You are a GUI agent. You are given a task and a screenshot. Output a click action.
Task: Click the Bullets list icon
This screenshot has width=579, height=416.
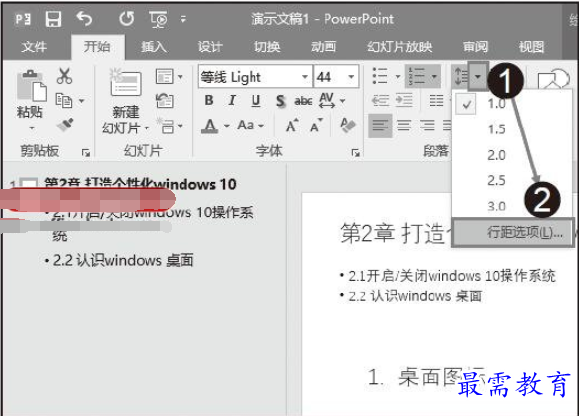(x=380, y=76)
